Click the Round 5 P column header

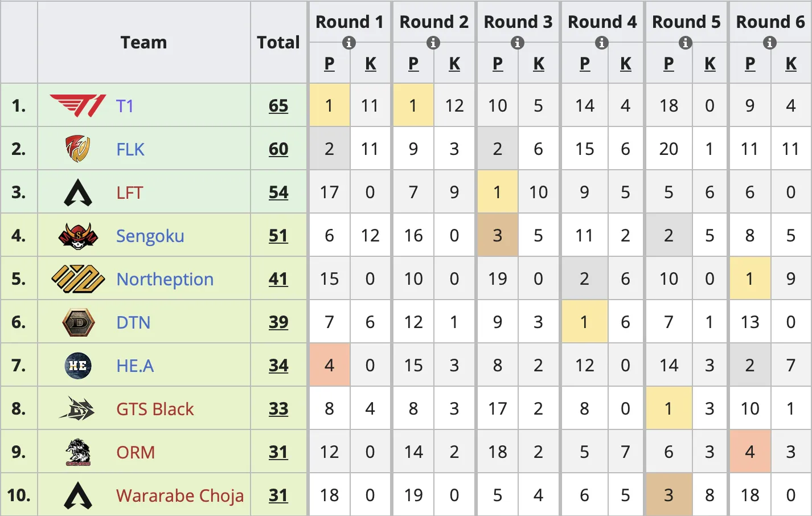669,64
